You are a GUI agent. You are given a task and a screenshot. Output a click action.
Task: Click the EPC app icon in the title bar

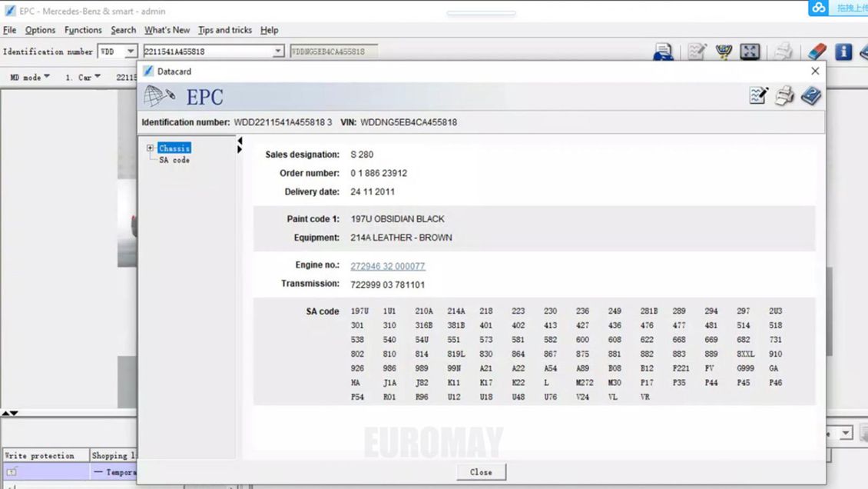point(10,11)
